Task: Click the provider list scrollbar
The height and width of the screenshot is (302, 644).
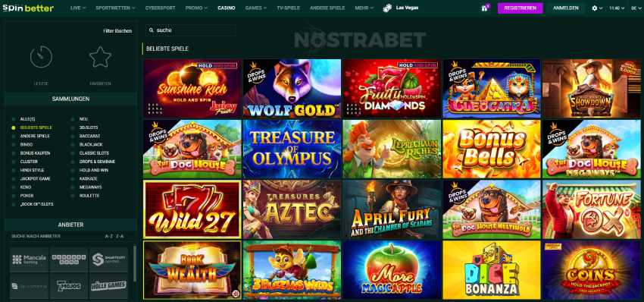Action: coord(135,263)
